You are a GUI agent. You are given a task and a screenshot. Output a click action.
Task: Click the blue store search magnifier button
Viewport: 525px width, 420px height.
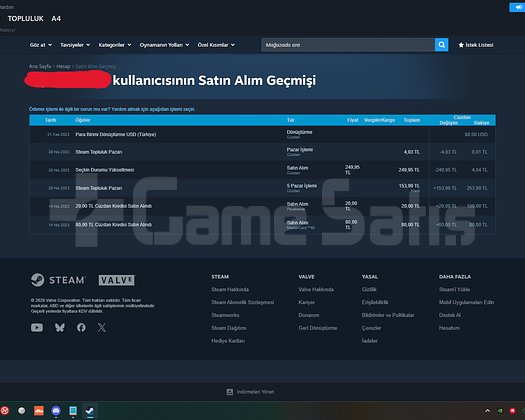click(441, 45)
